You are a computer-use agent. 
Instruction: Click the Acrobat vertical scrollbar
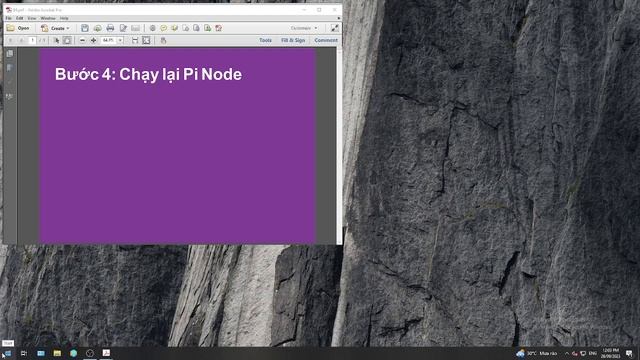point(339,146)
